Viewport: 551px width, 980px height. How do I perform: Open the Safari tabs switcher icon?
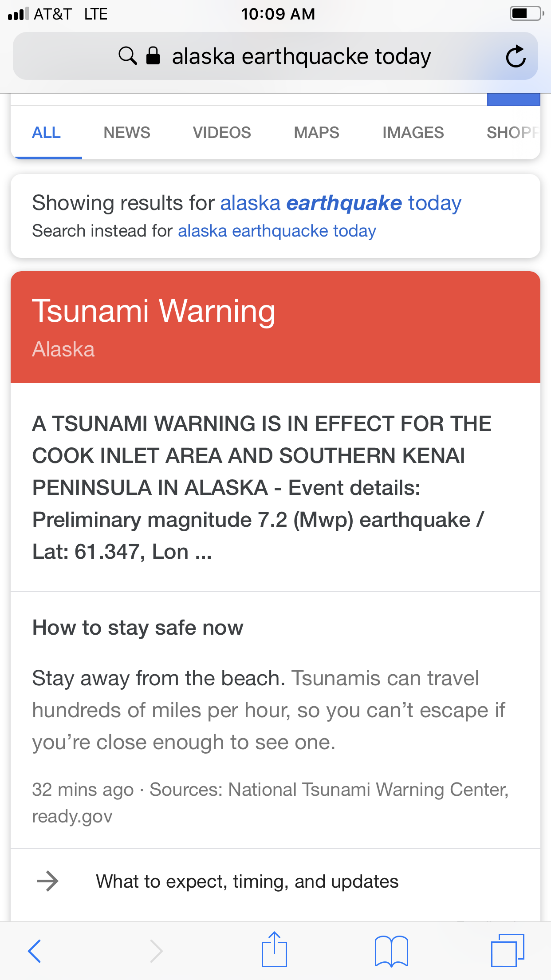[x=508, y=951]
